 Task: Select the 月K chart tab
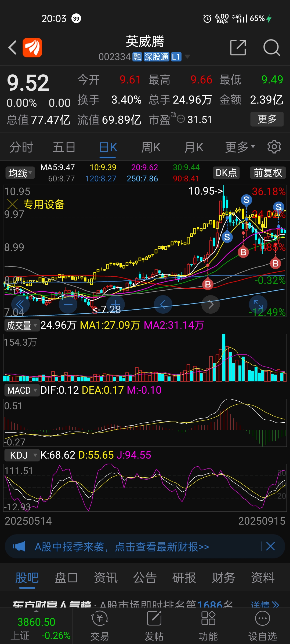point(194,147)
